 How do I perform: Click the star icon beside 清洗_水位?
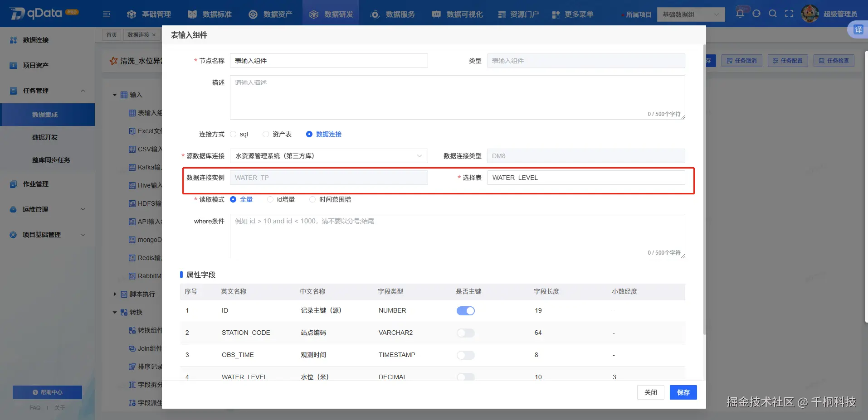[113, 61]
